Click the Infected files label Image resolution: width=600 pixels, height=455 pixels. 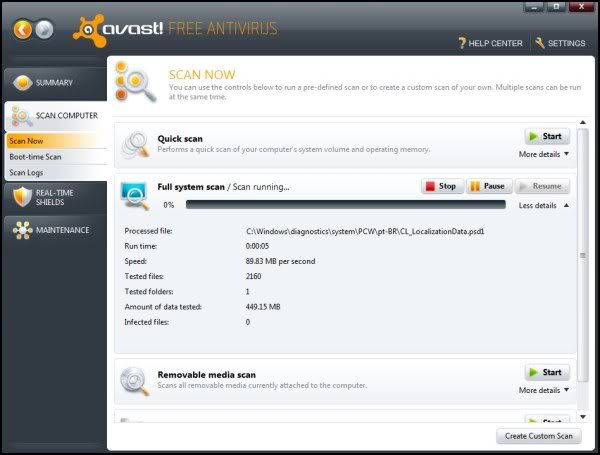pyautogui.click(x=147, y=322)
